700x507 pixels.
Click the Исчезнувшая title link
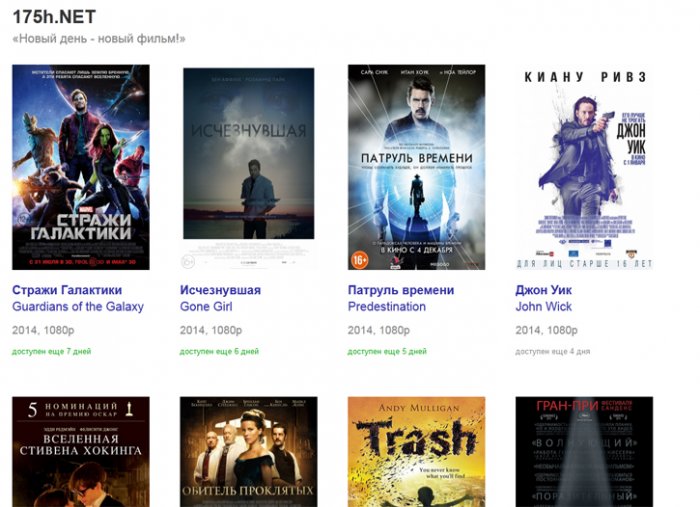tap(220, 290)
